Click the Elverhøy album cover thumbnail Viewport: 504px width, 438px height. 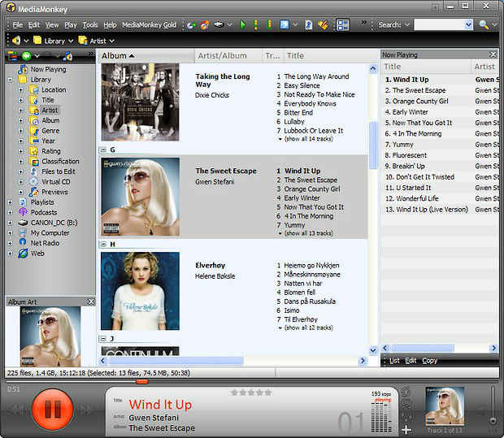pos(140,291)
